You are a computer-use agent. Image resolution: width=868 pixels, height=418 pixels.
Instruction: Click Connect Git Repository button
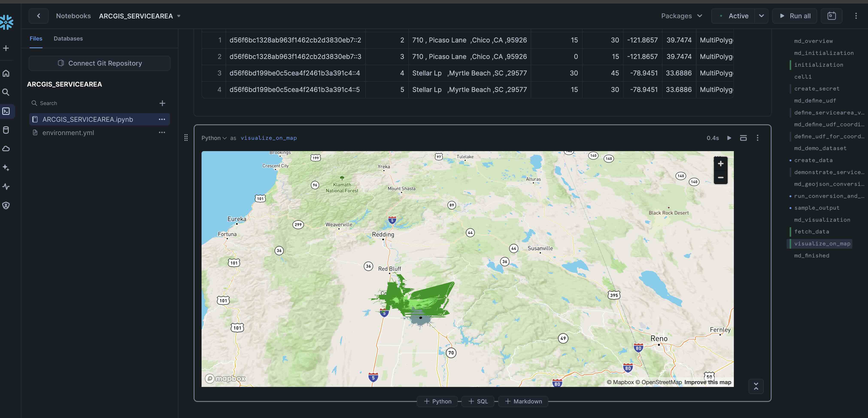(99, 63)
